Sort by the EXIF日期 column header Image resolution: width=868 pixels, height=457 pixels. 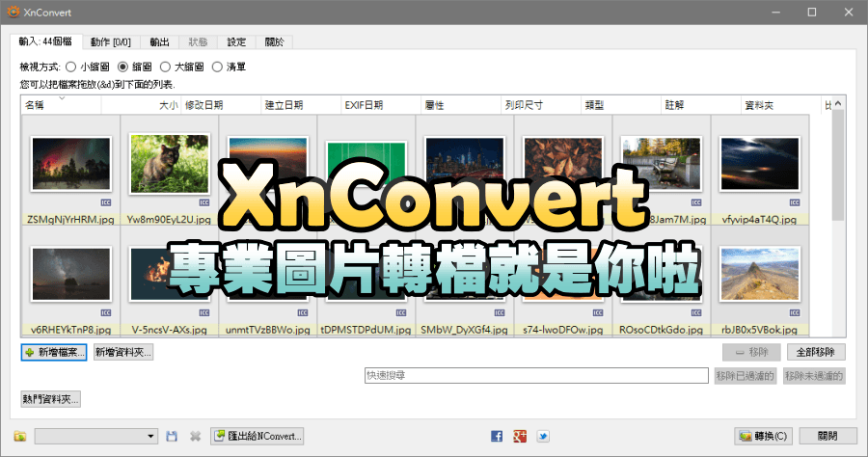[x=380, y=105]
